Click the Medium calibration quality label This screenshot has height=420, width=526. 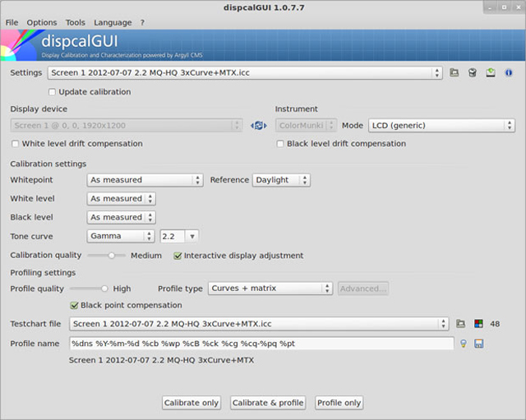tap(146, 256)
